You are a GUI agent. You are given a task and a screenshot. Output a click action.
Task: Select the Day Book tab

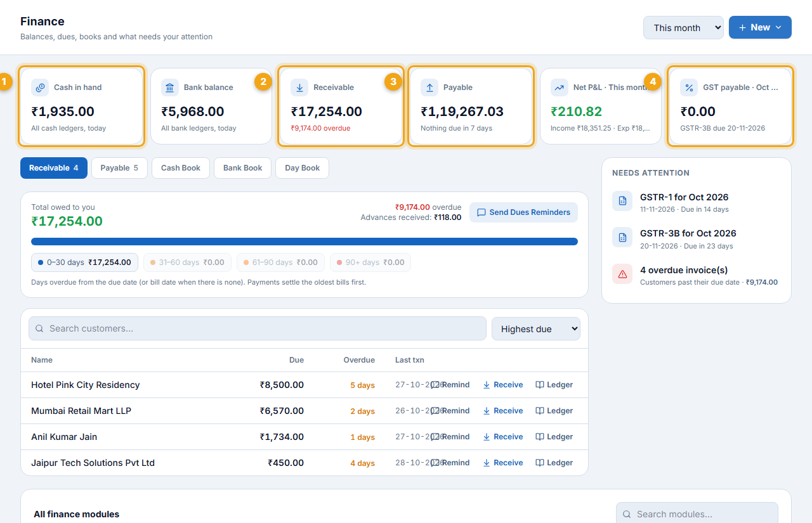click(303, 168)
